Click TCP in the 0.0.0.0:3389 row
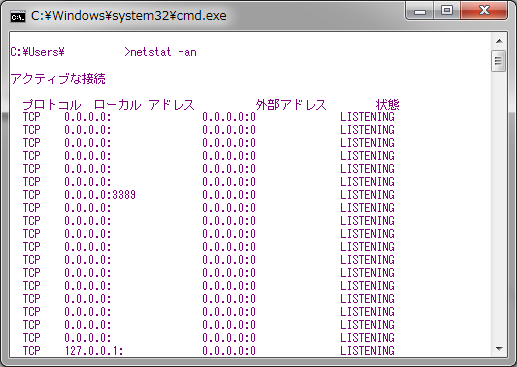 click(x=32, y=195)
